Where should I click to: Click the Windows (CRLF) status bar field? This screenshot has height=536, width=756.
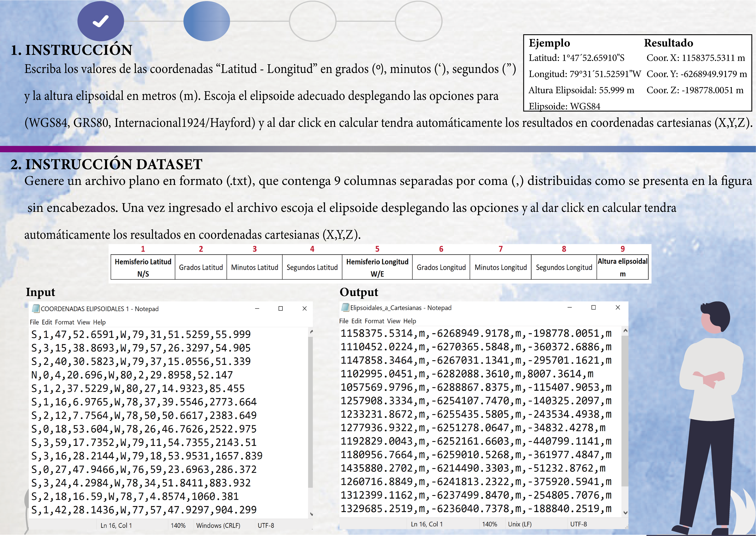pos(218,525)
